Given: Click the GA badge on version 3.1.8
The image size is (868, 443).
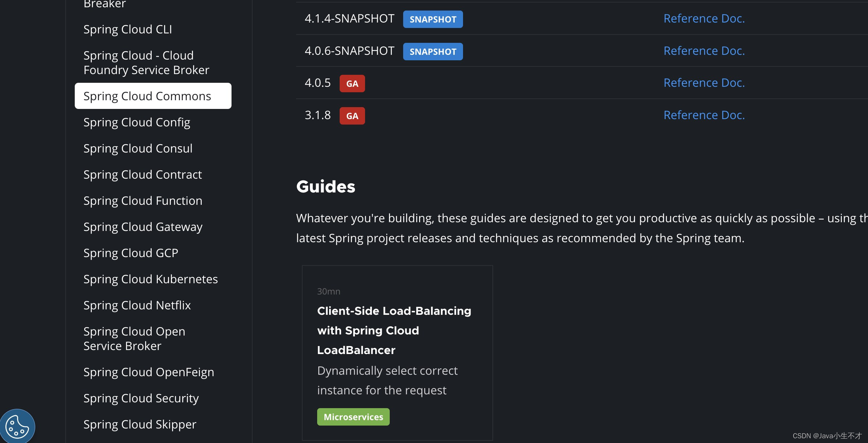Looking at the screenshot, I should click(x=352, y=115).
